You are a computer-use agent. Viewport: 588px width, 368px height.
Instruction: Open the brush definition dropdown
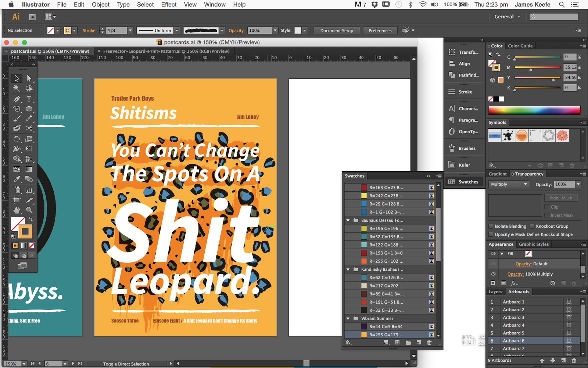point(222,31)
